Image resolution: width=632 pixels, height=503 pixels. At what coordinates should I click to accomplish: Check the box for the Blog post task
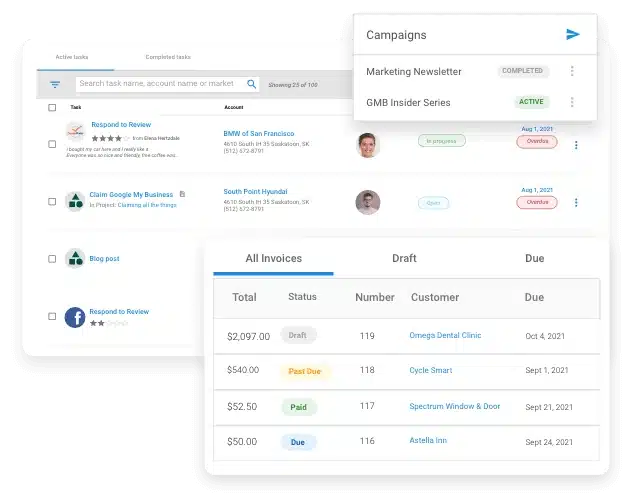[53, 259]
